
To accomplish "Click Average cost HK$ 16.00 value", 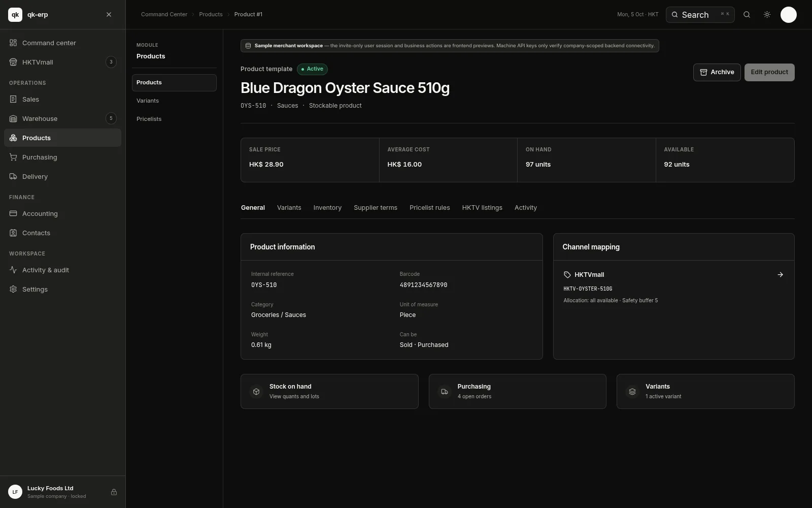I will click(404, 165).
